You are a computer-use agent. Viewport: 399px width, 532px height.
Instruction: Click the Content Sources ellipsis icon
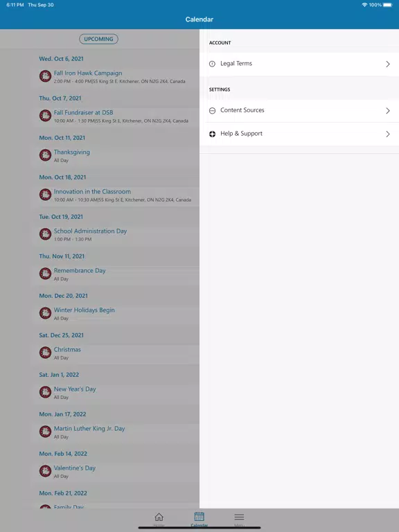pyautogui.click(x=213, y=111)
